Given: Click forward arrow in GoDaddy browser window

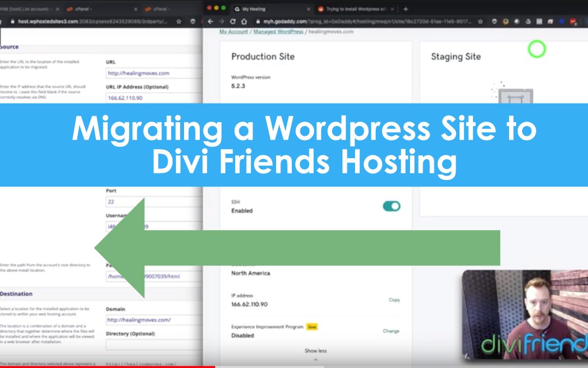Looking at the screenshot, I should (222, 22).
